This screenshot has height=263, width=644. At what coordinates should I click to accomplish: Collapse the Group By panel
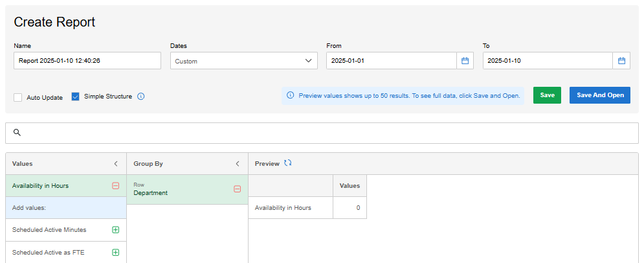tap(238, 163)
